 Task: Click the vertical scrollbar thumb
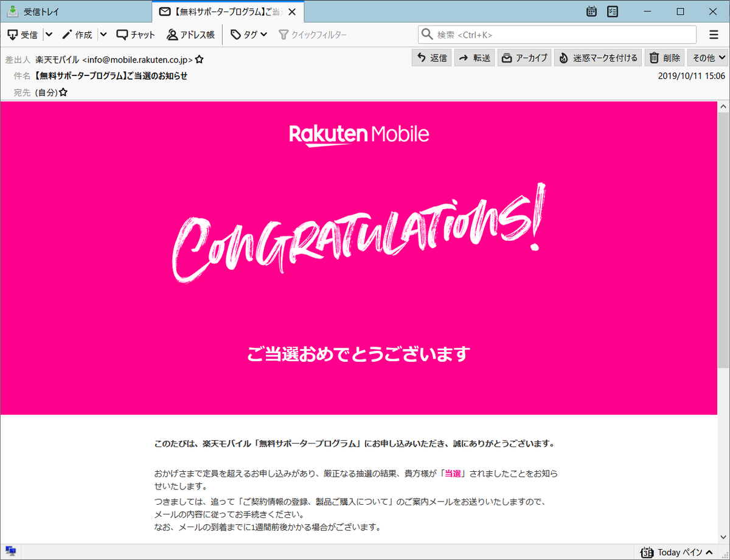(x=723, y=240)
